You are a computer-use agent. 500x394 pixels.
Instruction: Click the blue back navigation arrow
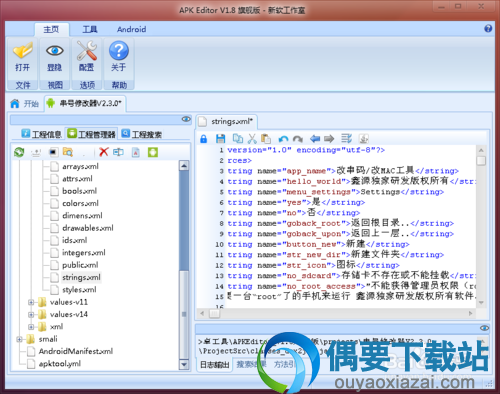[315, 138]
